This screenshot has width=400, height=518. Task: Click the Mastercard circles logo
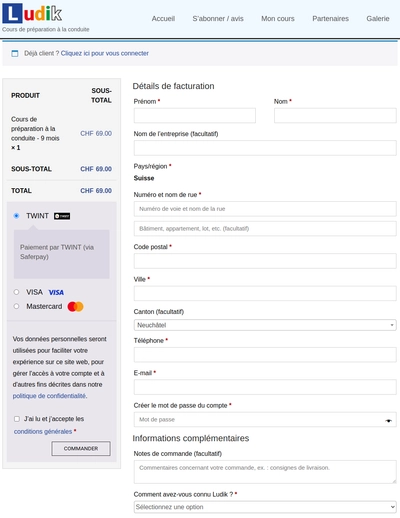pyautogui.click(x=75, y=306)
